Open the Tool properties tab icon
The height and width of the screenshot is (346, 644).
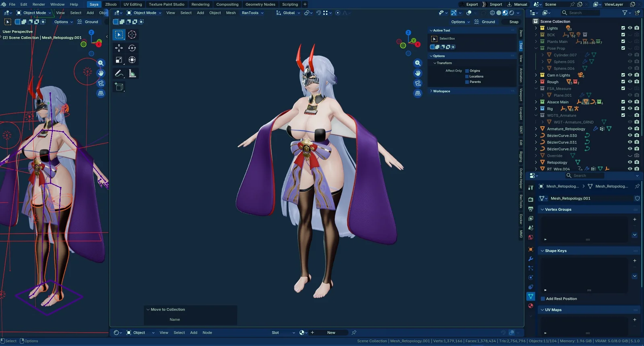pos(530,187)
